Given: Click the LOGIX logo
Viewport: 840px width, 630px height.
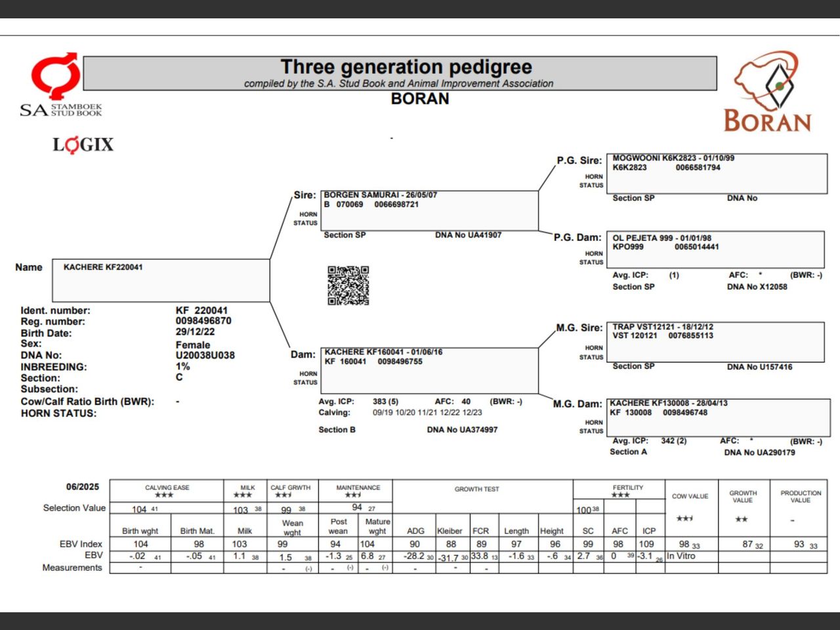Looking at the screenshot, I should coord(83,145).
